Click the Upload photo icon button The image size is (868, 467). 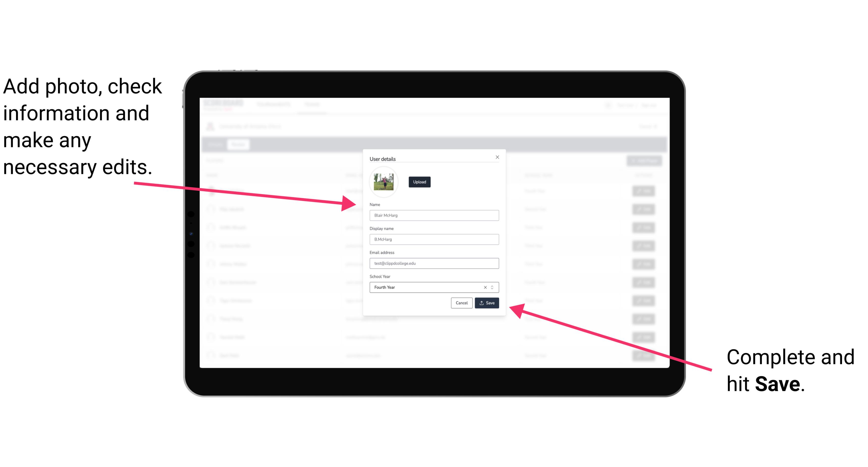pyautogui.click(x=419, y=182)
